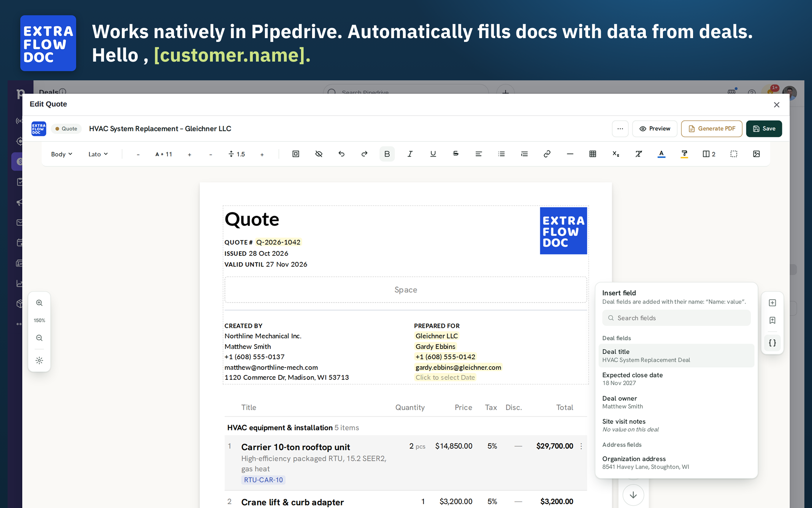The height and width of the screenshot is (508, 812).
Task: Toggle the hidden eye-slash visibility icon
Action: pos(319,154)
